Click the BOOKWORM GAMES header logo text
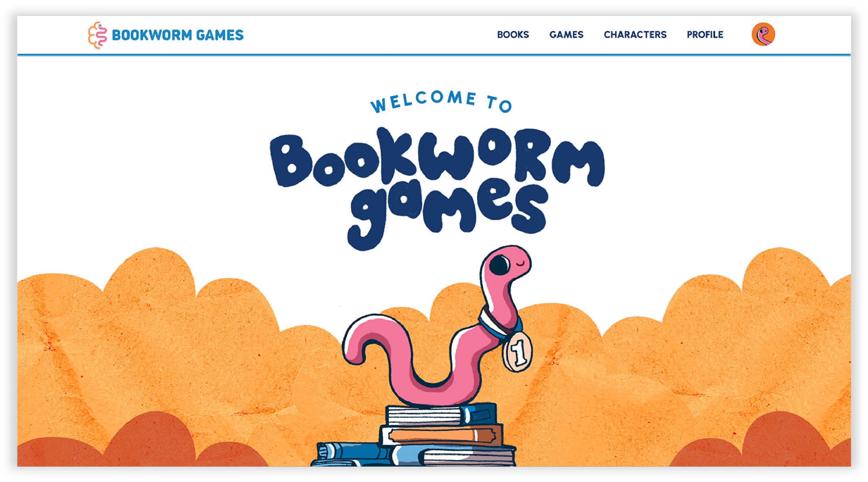 pyautogui.click(x=178, y=35)
